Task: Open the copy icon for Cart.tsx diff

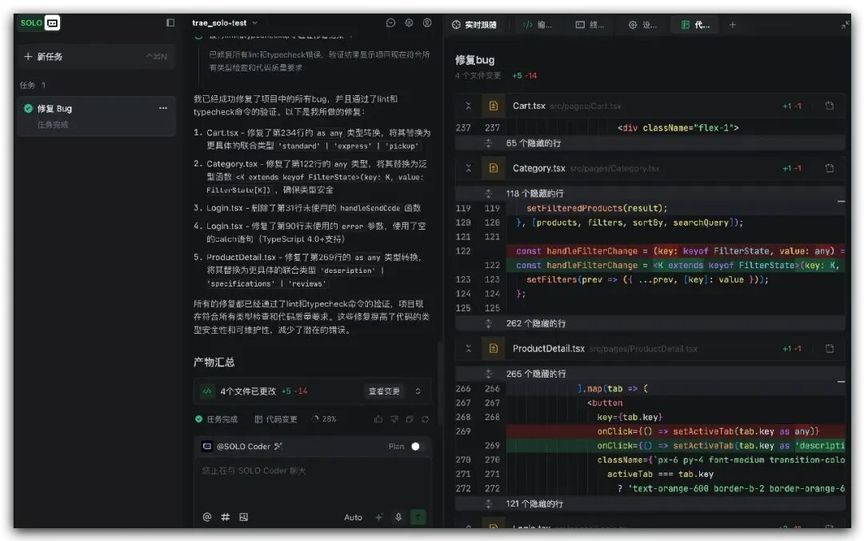Action: [x=829, y=106]
